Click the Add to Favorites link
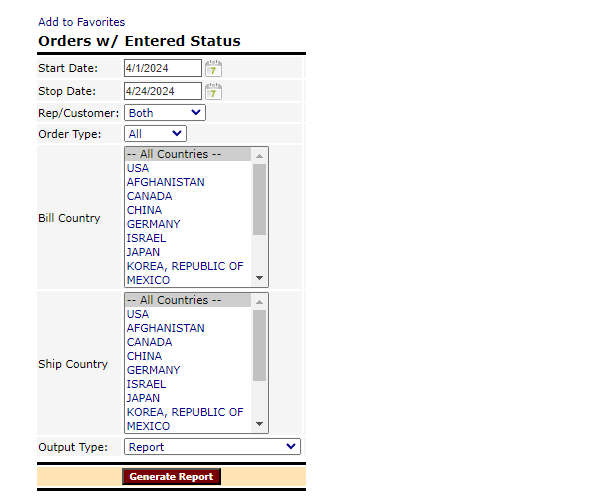 coord(82,22)
